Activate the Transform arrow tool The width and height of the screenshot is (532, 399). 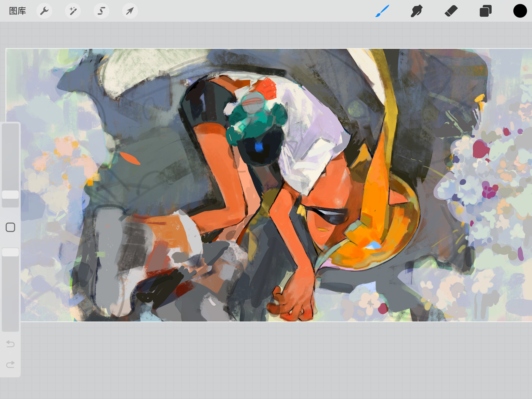[130, 11]
